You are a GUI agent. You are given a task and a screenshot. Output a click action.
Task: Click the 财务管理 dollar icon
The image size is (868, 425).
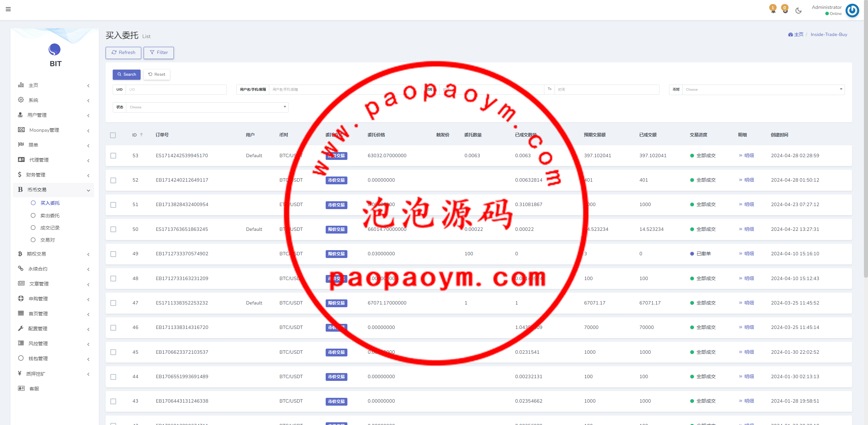[x=20, y=174]
